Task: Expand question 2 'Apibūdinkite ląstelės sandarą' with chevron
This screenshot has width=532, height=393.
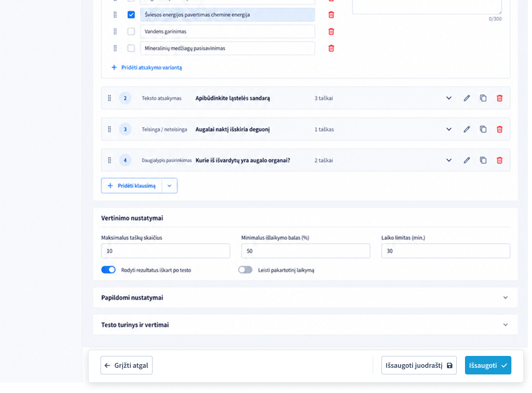Action: click(x=449, y=98)
